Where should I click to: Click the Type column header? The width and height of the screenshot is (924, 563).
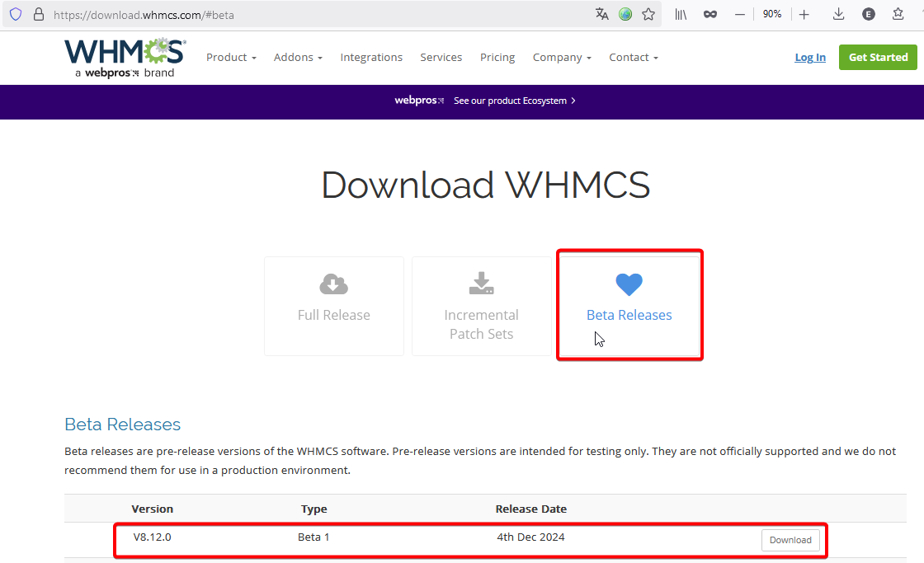[314, 509]
